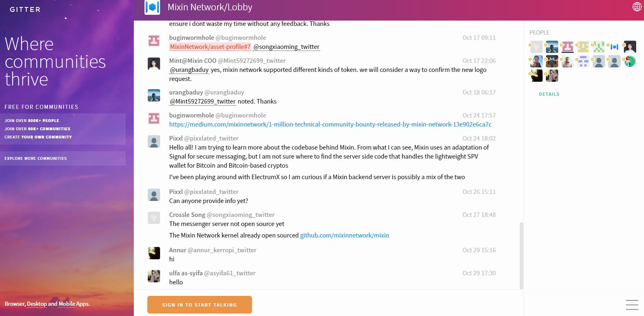This screenshot has height=316, width=644.
Task: Click ulfa as-syifa's avatar beside 'hello'
Action: (x=154, y=276)
